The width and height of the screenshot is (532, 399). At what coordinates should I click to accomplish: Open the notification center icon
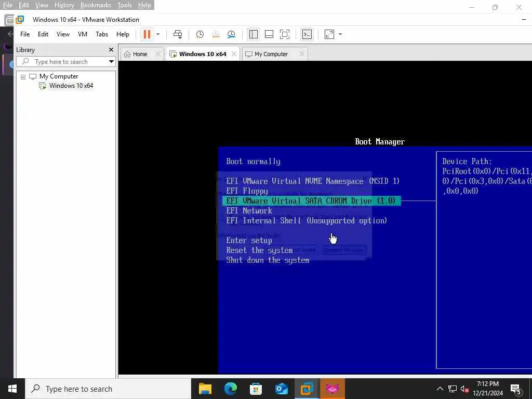[x=516, y=389]
